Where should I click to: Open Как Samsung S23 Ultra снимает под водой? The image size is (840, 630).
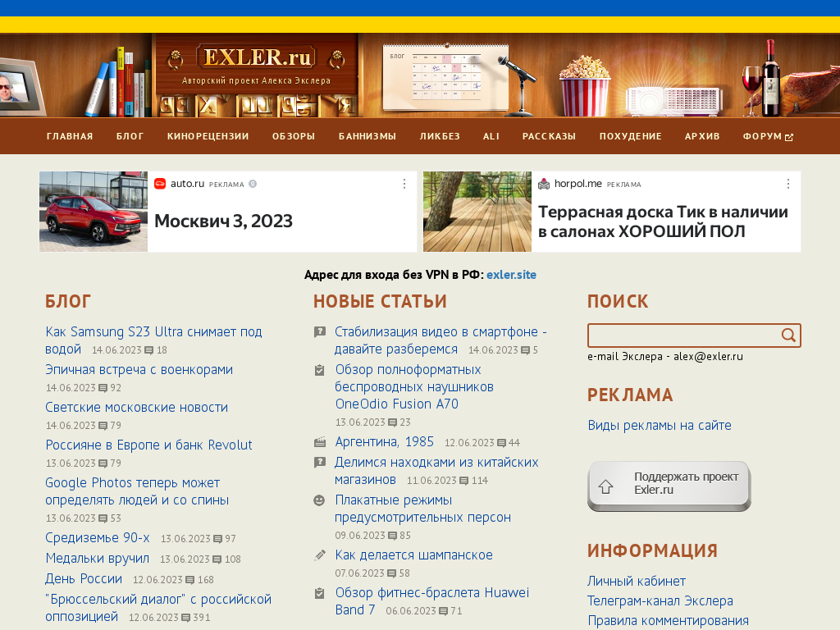[153, 340]
